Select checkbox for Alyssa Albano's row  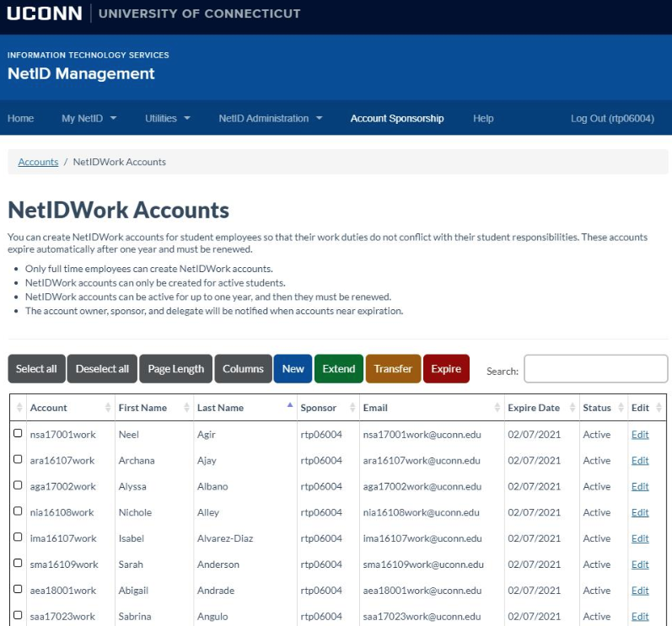coord(18,486)
